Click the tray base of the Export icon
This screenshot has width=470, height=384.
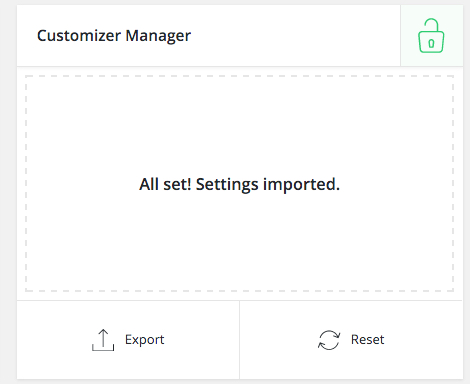tap(103, 348)
